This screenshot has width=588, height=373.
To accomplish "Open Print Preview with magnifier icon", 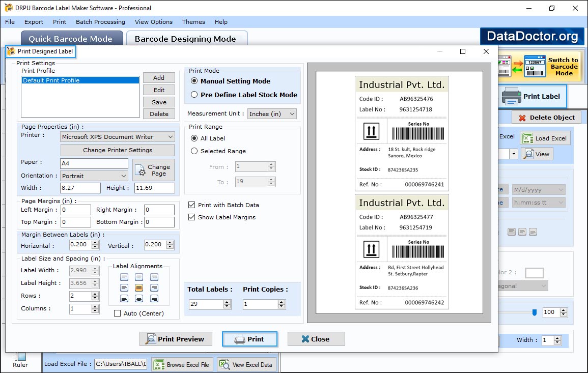I will coord(176,339).
